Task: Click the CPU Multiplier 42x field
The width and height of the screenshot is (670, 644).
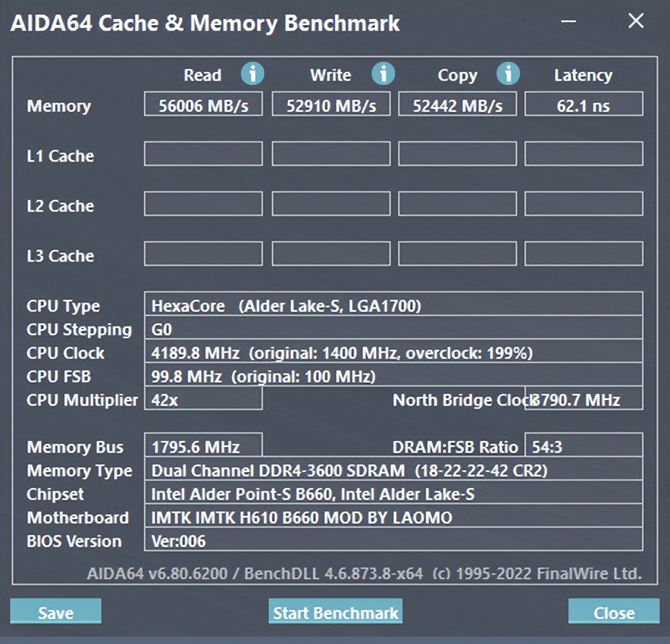Action: (203, 399)
